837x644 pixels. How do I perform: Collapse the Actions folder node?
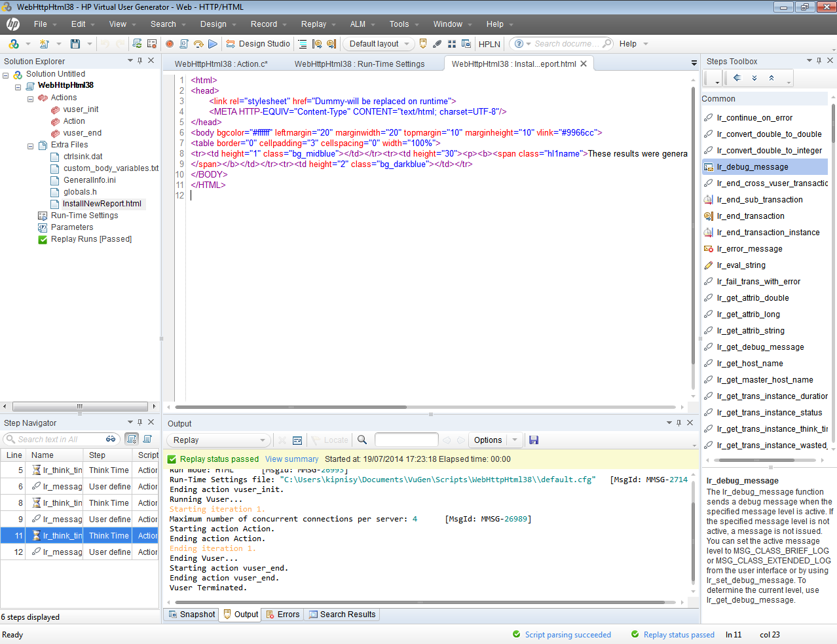30,99
